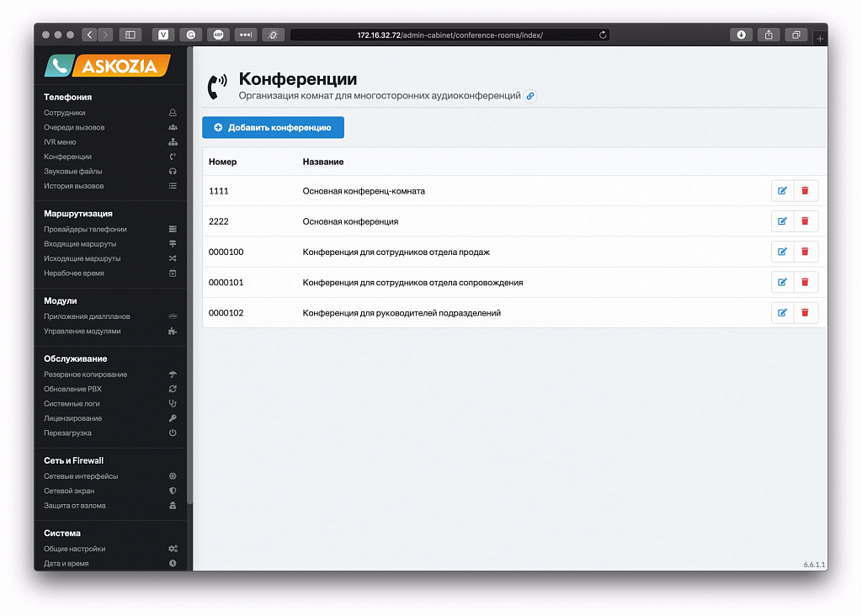
Task: Click the ABP extension icon
Action: tap(218, 35)
